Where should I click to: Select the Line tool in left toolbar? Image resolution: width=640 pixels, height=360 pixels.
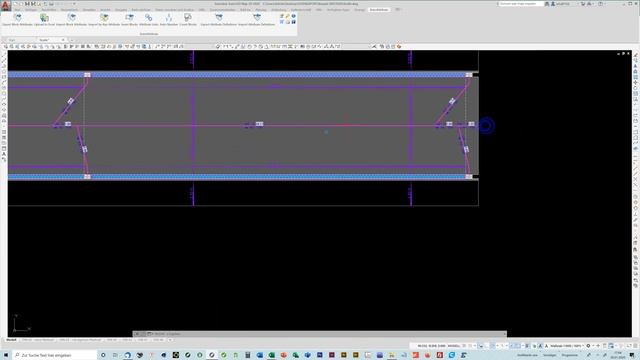coord(4,55)
